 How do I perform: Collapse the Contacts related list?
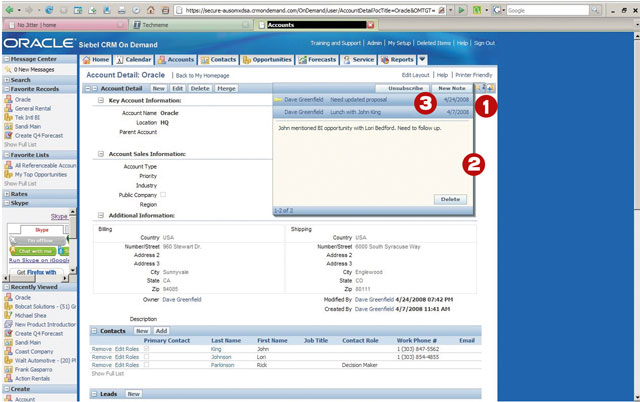click(94, 331)
